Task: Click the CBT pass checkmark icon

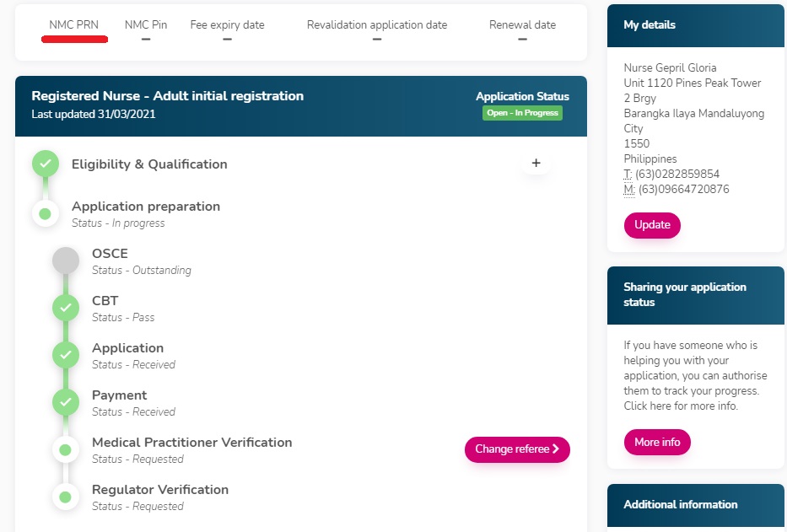Action: tap(66, 308)
